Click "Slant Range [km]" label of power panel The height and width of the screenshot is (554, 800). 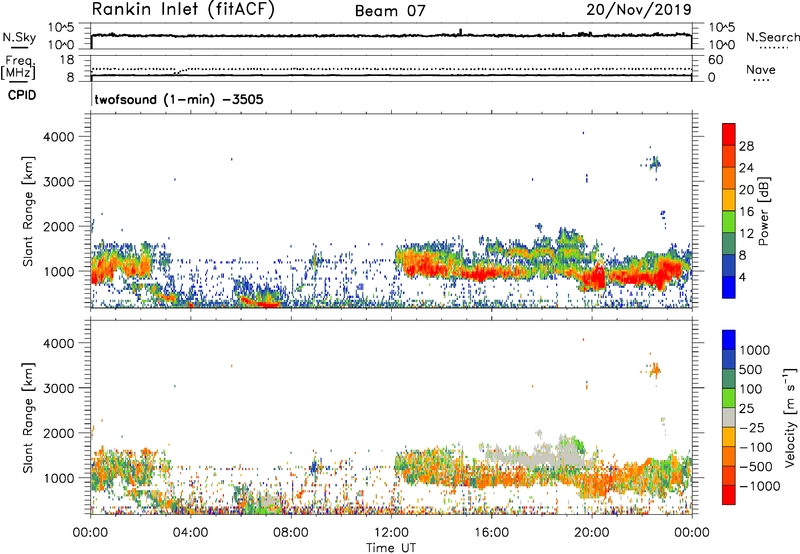click(x=28, y=211)
